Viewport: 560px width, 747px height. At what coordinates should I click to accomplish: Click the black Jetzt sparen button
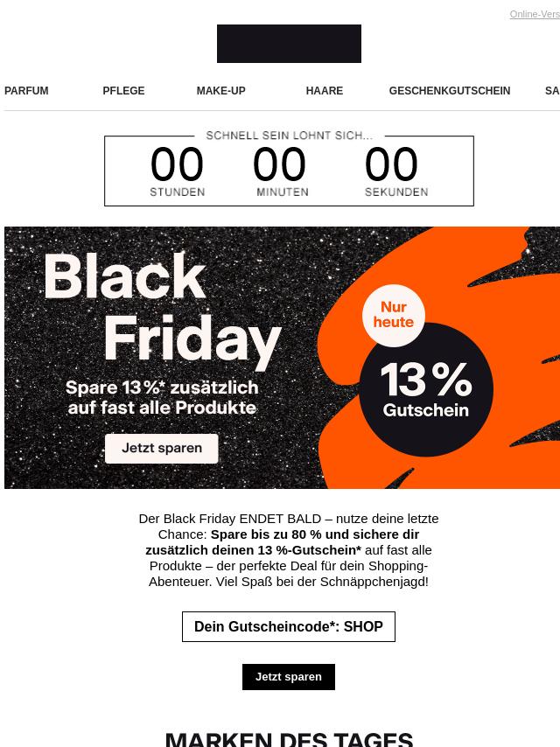(x=289, y=676)
